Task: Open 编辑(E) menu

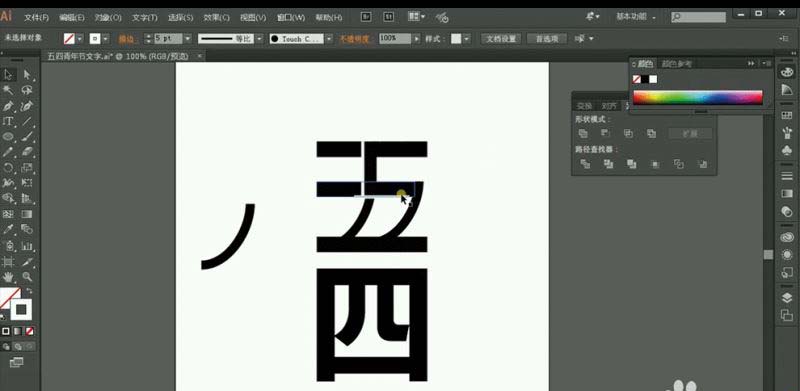Action: pyautogui.click(x=72, y=17)
